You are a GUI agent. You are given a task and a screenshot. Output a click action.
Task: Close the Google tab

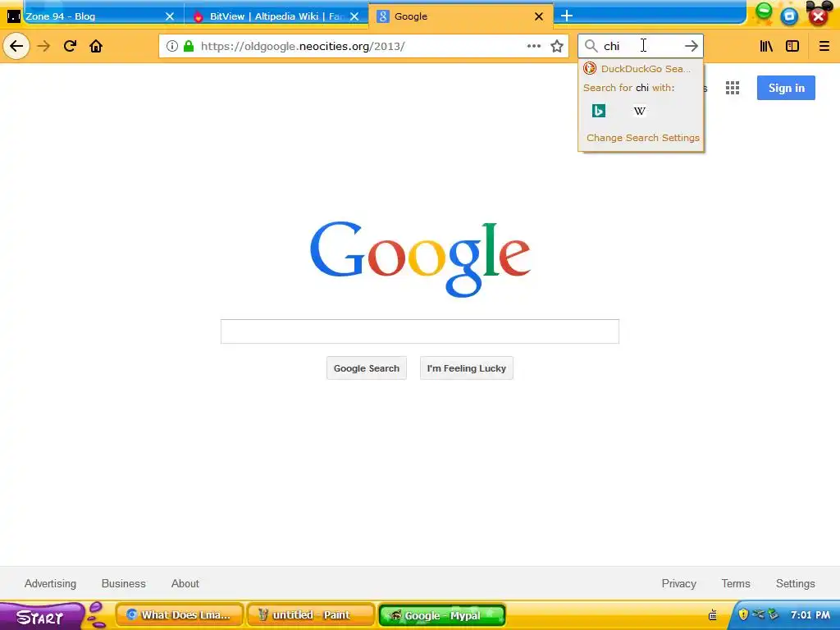point(539,16)
